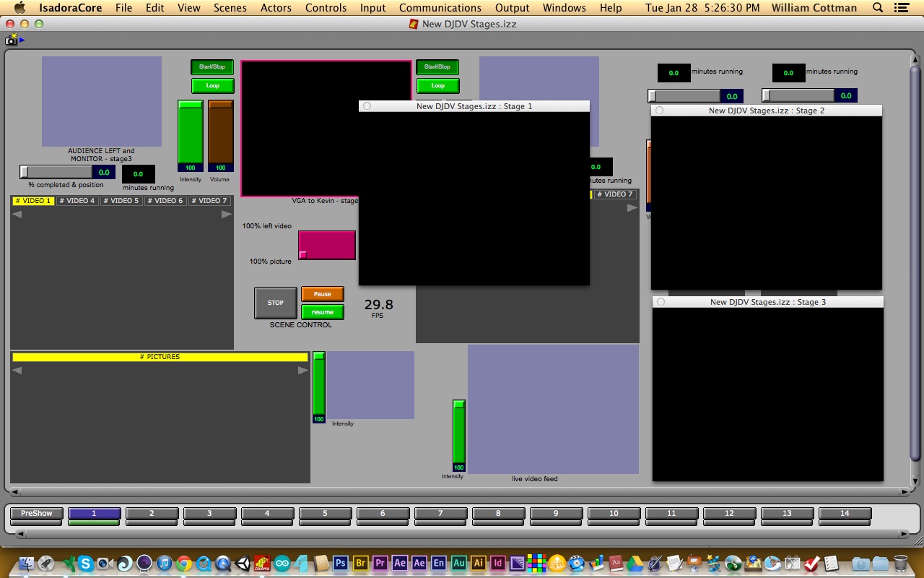Click Intensity slider next to PICTURES panel
The width and height of the screenshot is (924, 578).
coord(319,387)
